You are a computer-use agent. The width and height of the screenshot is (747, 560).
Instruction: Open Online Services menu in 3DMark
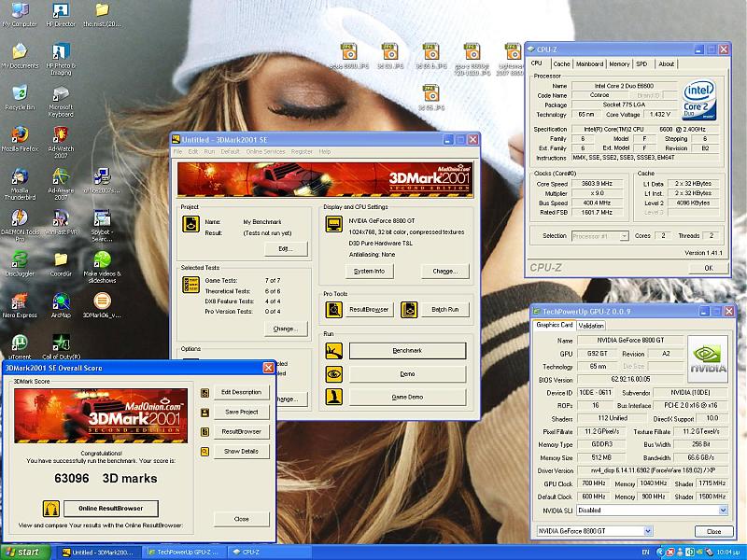click(265, 151)
